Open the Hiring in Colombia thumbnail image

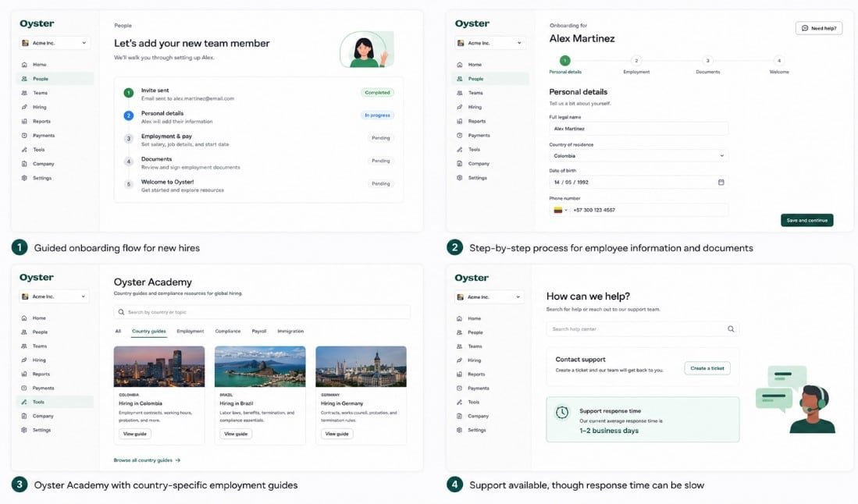(159, 366)
